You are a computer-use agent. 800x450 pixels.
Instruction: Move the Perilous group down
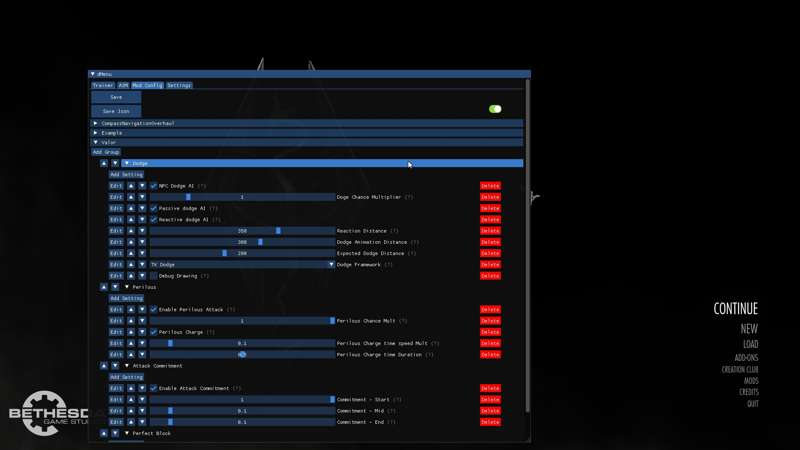(x=115, y=287)
